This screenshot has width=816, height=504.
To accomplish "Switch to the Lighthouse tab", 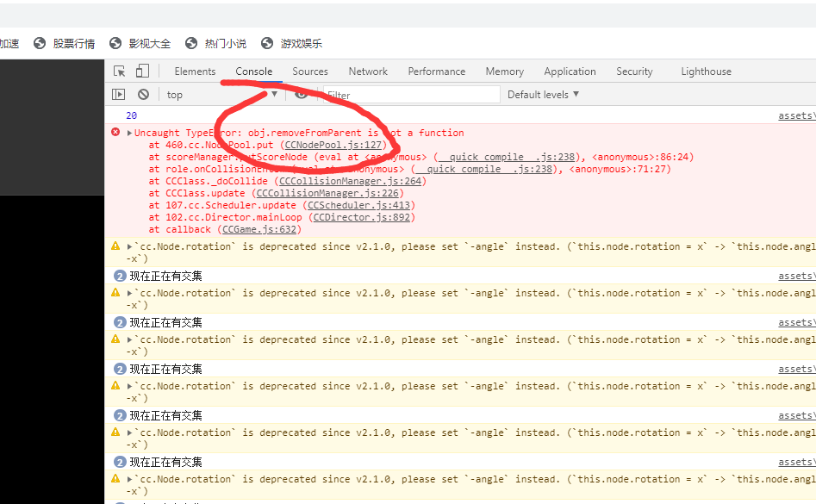I will (707, 72).
